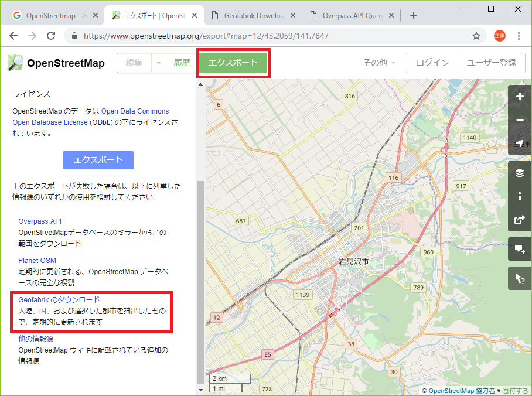Expand the edit dropdown arrow
Viewport: 532px width, 396px height.
158,63
